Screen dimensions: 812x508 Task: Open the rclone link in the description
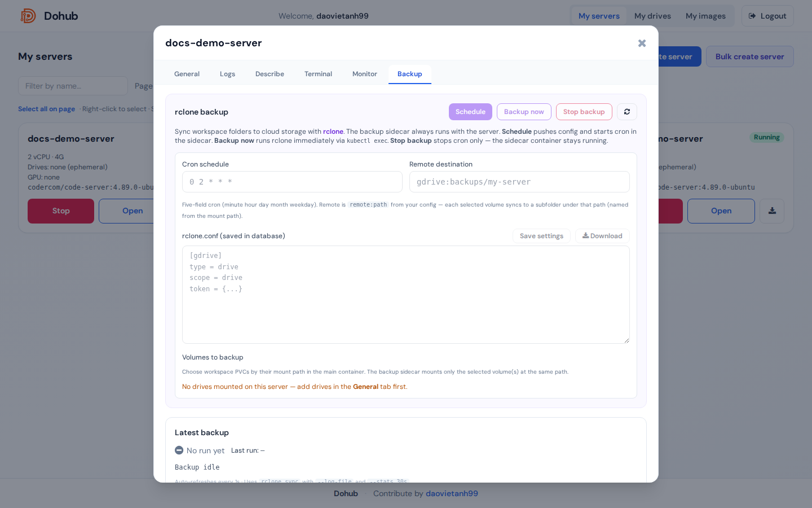click(333, 132)
